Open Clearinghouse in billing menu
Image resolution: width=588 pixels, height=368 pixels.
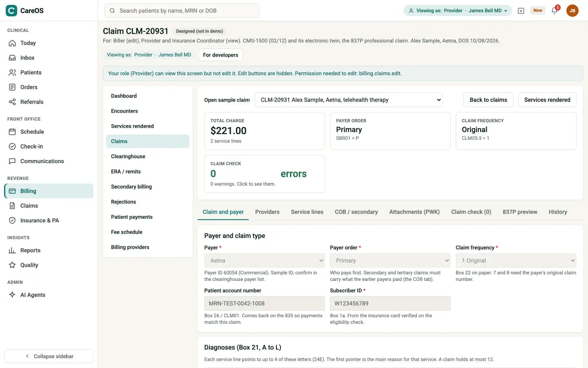(148, 156)
